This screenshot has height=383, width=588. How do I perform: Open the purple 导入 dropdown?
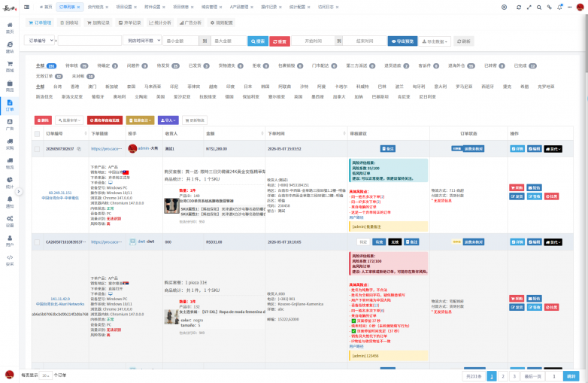[168, 120]
